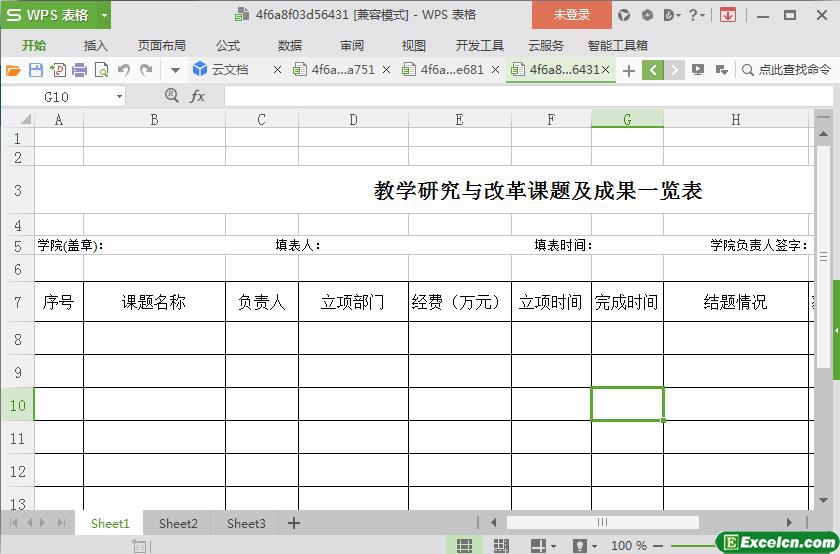840x554 pixels.
Task: Switch to normal view in status bar
Action: point(465,545)
